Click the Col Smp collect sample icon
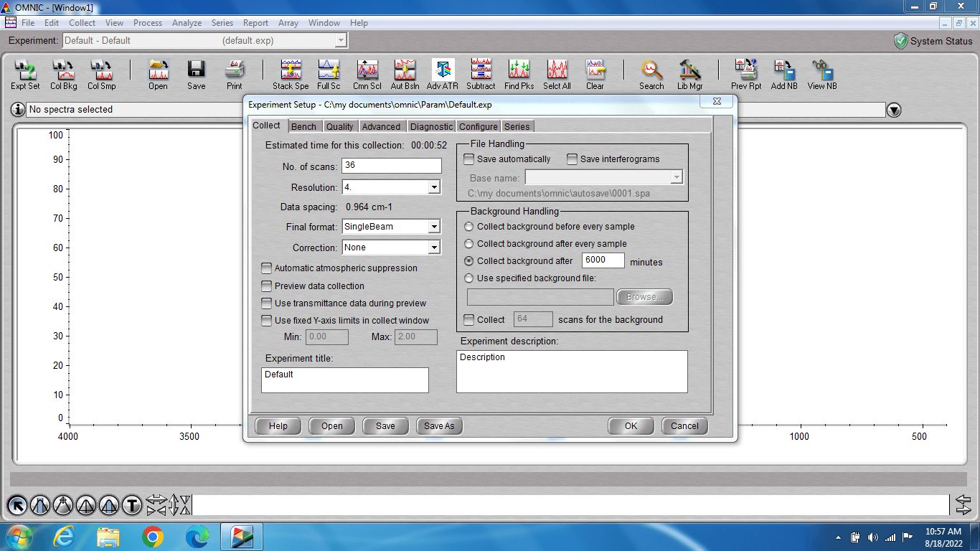Viewport: 980px width, 551px height. (102, 74)
